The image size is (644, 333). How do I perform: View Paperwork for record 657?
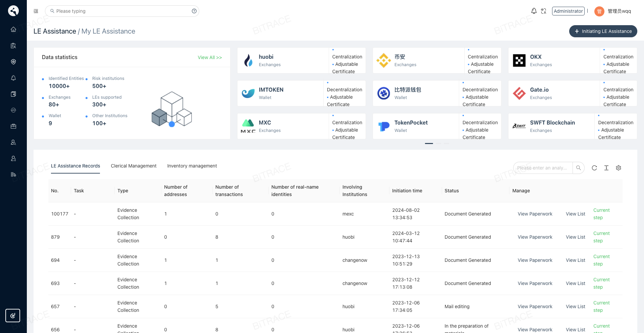535,306
